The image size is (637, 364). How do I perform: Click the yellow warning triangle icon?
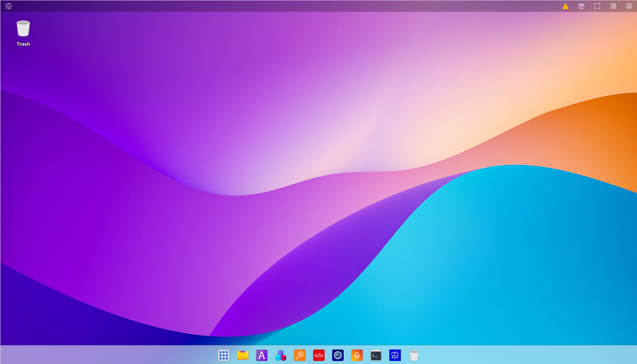[x=565, y=6]
